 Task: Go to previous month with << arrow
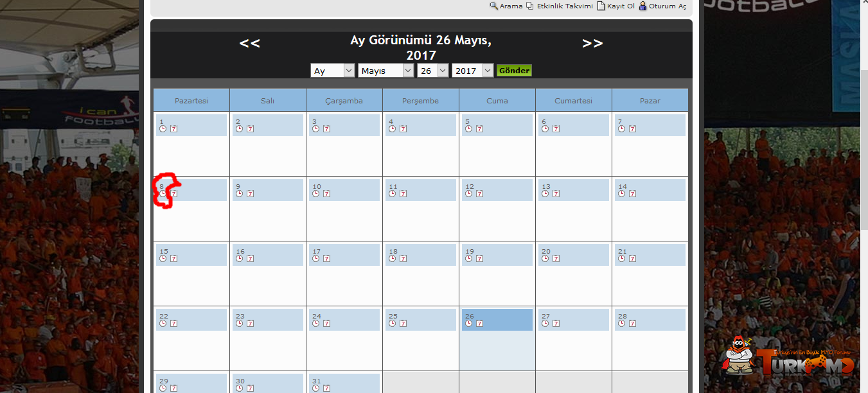coord(249,43)
